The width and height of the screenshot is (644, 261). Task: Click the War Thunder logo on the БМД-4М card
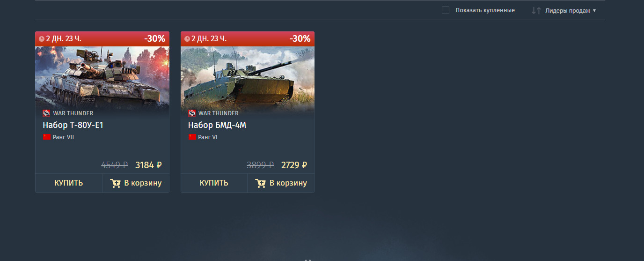click(192, 113)
